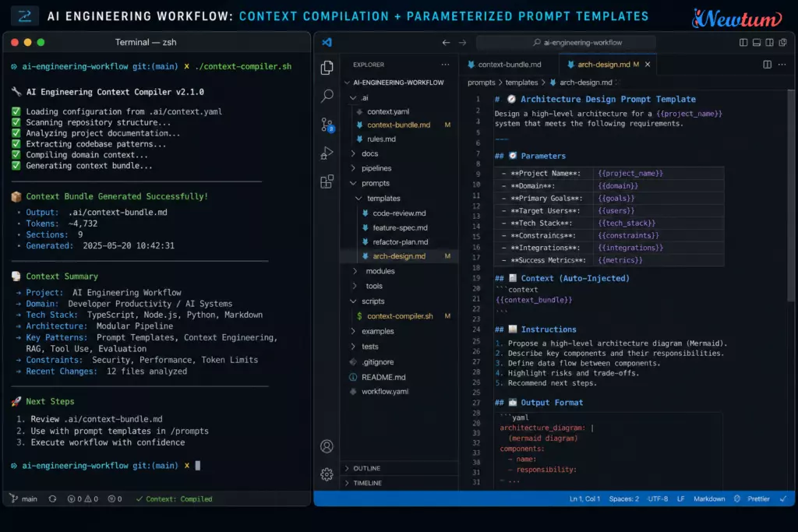Click the Context: Compiled status in terminal
The width and height of the screenshot is (798, 532).
pos(174,499)
